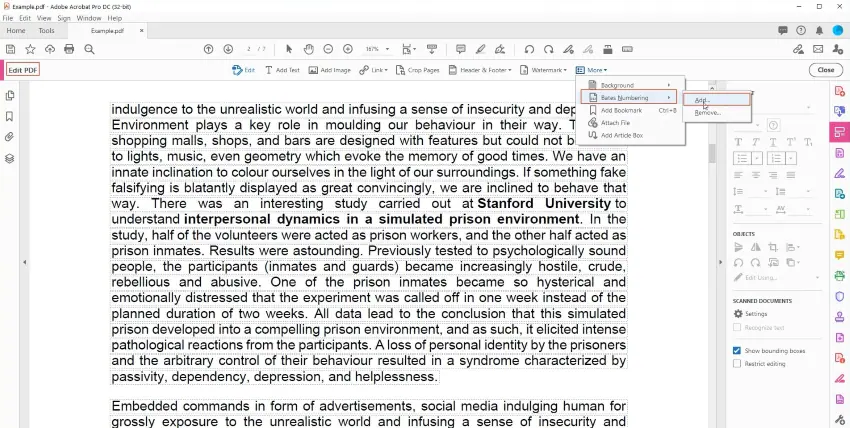Click the rotate clockwise icon in top toolbar
Image resolution: width=850 pixels, height=428 pixels.
click(x=549, y=49)
